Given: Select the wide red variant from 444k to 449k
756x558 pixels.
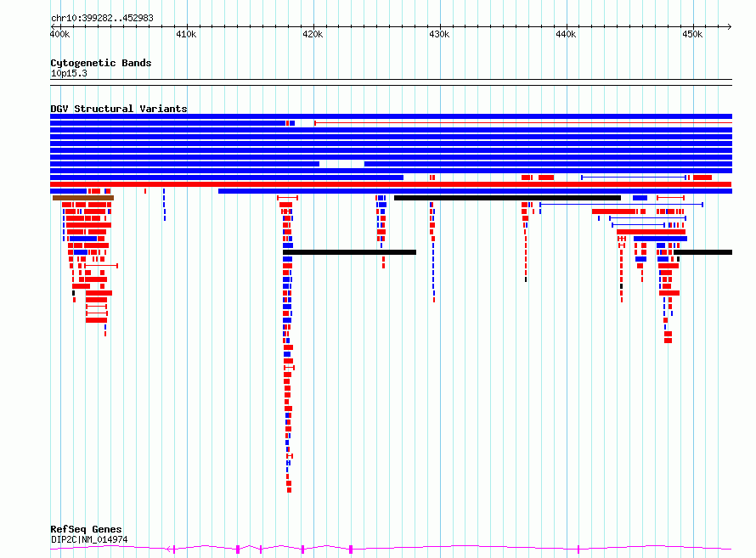Looking at the screenshot, I should click(x=651, y=232).
